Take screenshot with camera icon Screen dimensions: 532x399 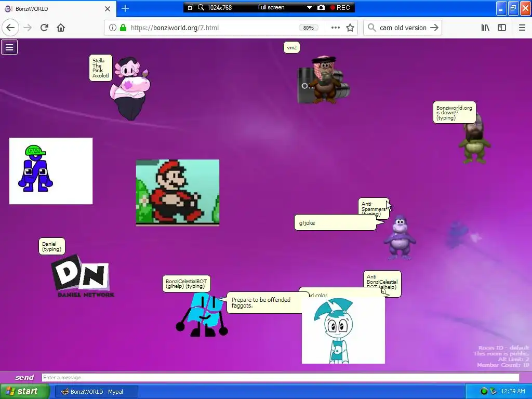coord(321,7)
